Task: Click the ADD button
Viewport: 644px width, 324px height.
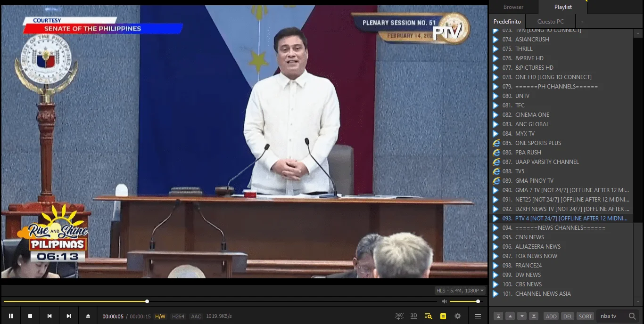Action: [551, 316]
